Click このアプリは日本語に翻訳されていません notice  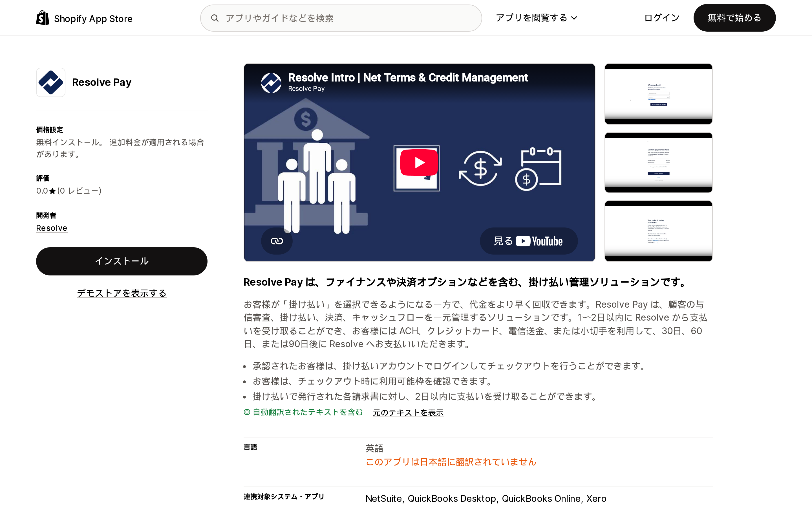[x=451, y=462]
